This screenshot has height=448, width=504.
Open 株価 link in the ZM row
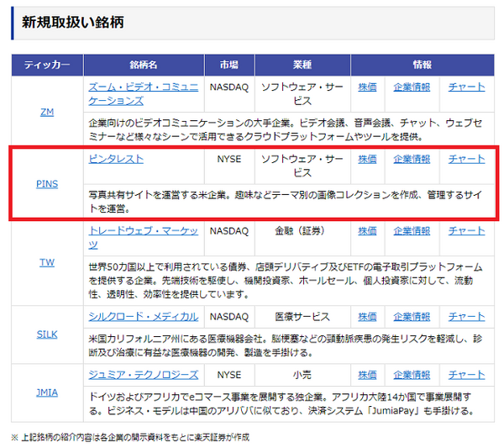[x=367, y=87]
